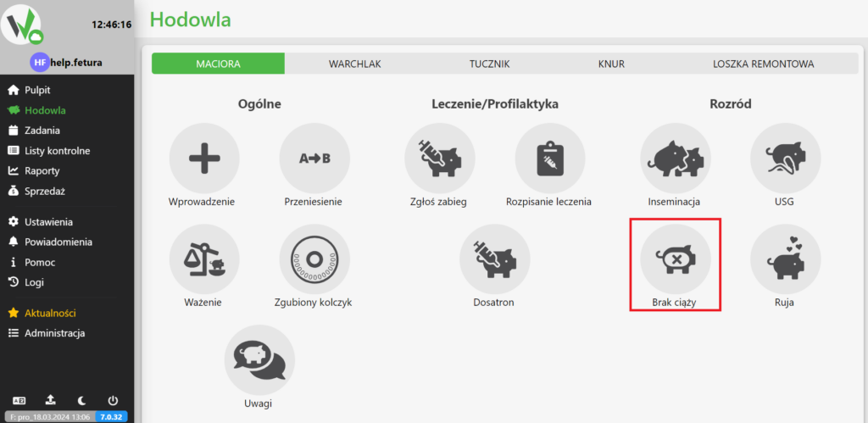
Task: Open the USG pig icon
Action: pos(785,159)
